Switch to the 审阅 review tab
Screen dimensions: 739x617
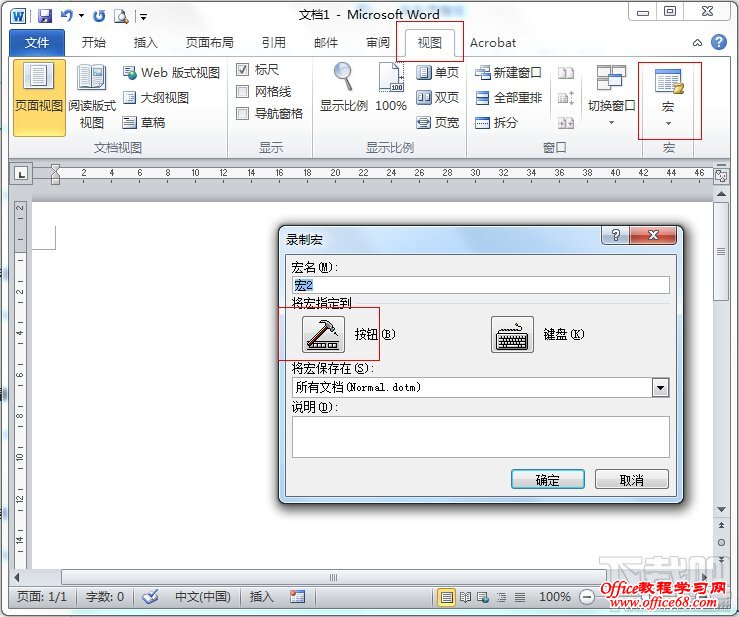378,43
